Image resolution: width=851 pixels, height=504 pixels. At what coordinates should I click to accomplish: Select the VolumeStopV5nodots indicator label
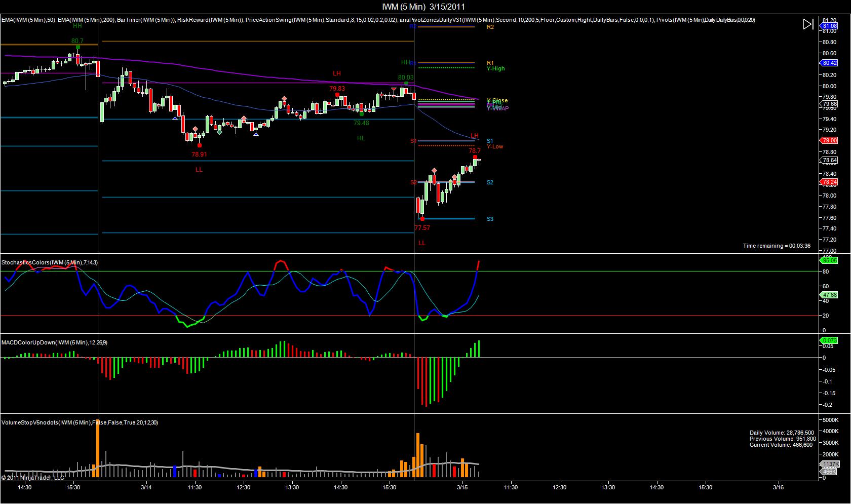click(x=80, y=422)
